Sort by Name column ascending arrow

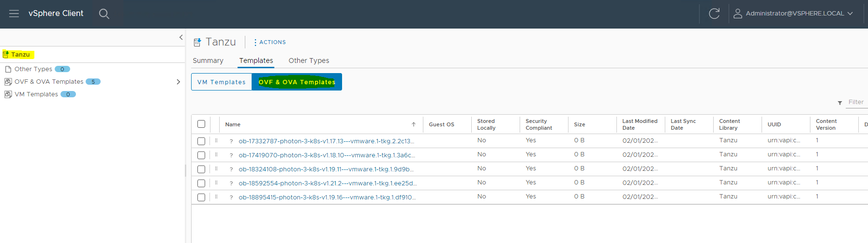click(414, 124)
